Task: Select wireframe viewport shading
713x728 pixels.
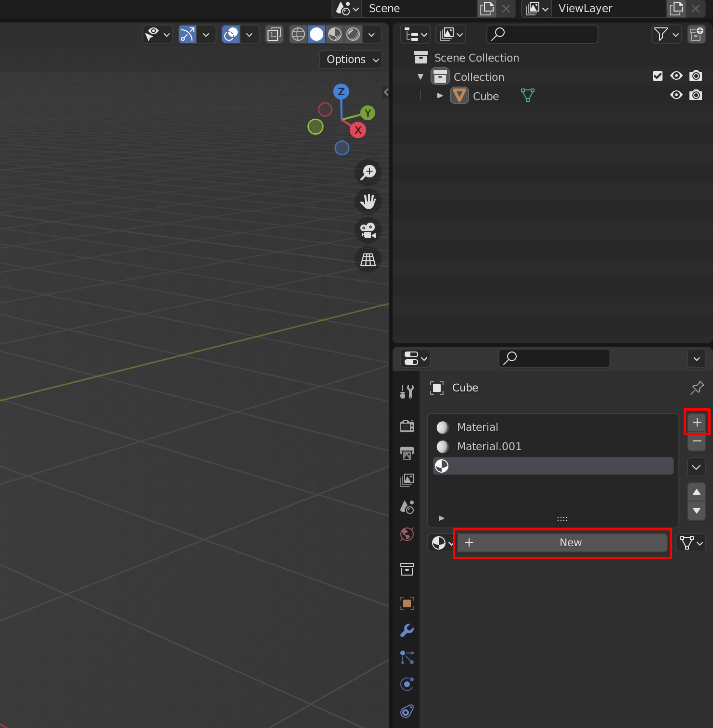Action: pyautogui.click(x=298, y=34)
